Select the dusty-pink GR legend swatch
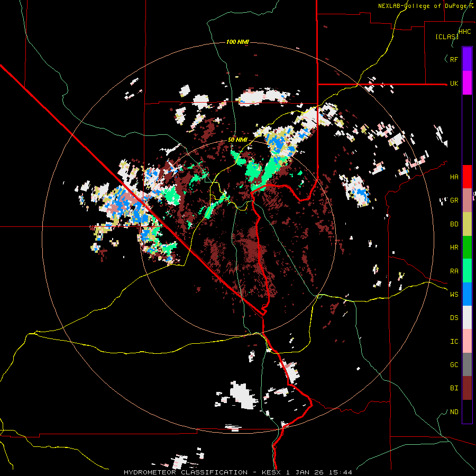Screen dimensions: 476x476 tap(467, 200)
